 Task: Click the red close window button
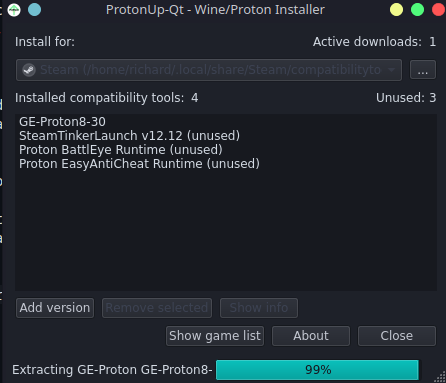[x=439, y=10]
